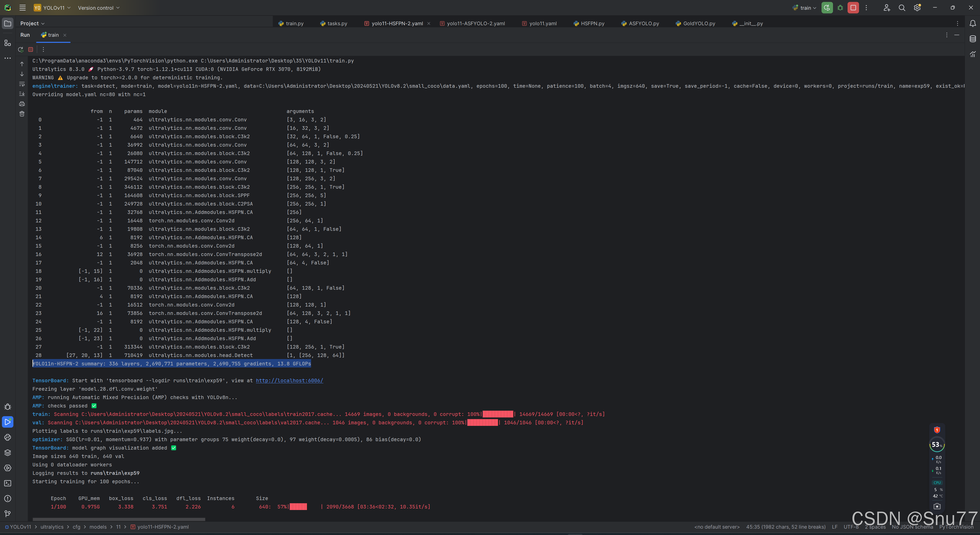The height and width of the screenshot is (535, 980).
Task: Open more actions next to stop button
Action: tap(866, 8)
